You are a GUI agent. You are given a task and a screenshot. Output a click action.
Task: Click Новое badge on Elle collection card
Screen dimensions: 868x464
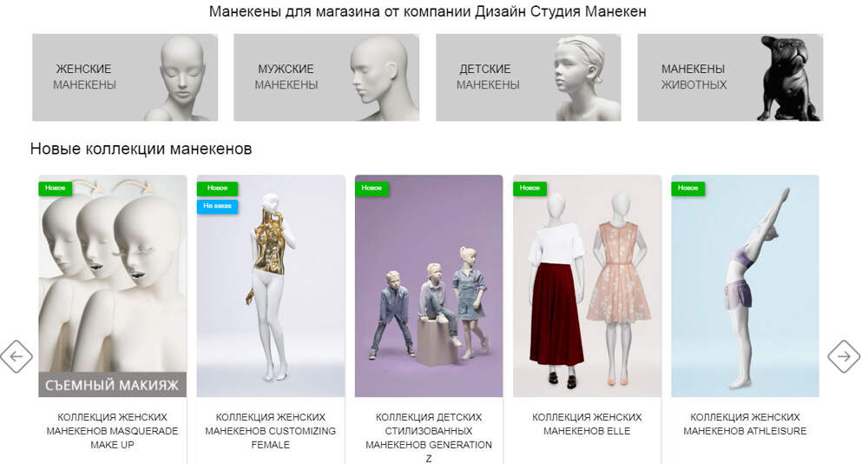tap(529, 189)
